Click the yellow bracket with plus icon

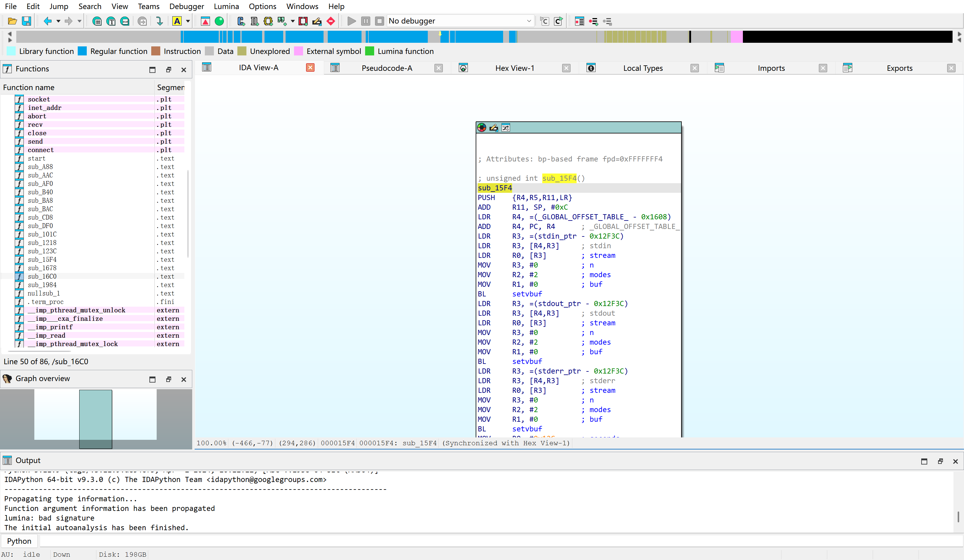[x=268, y=21]
